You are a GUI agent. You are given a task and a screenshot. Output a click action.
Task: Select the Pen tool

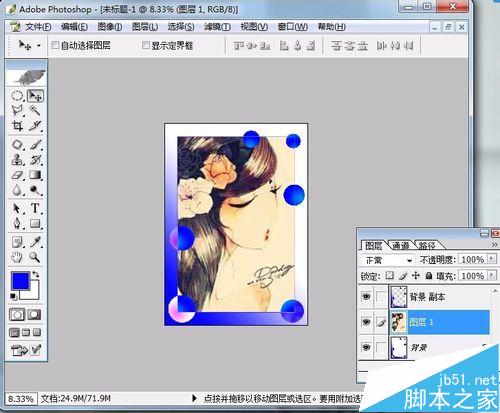click(x=17, y=223)
